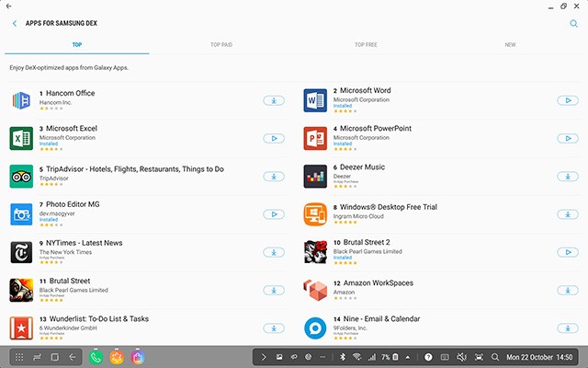588x368 pixels.
Task: Download Nine - Email & Calendar
Action: 568,328
